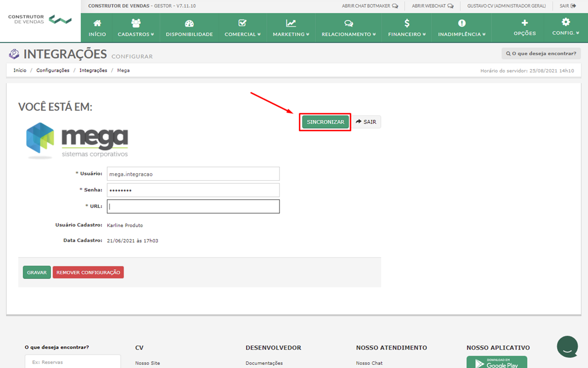Click the Início home icon
The height and width of the screenshot is (368, 588).
tap(97, 23)
